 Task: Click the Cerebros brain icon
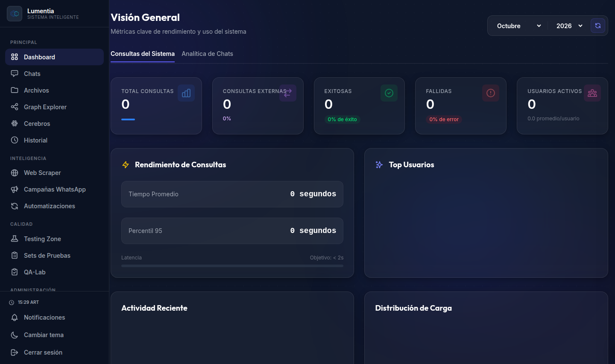pyautogui.click(x=15, y=124)
